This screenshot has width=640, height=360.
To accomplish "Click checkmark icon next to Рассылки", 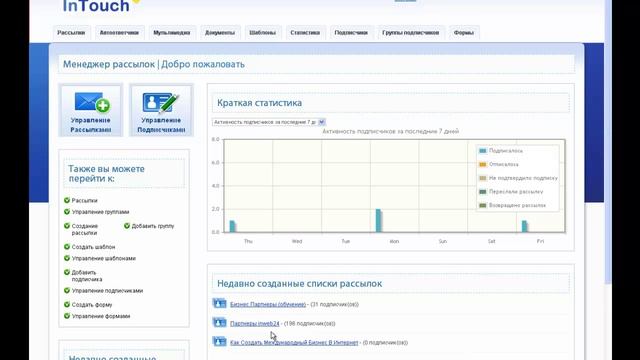I will click(x=67, y=200).
